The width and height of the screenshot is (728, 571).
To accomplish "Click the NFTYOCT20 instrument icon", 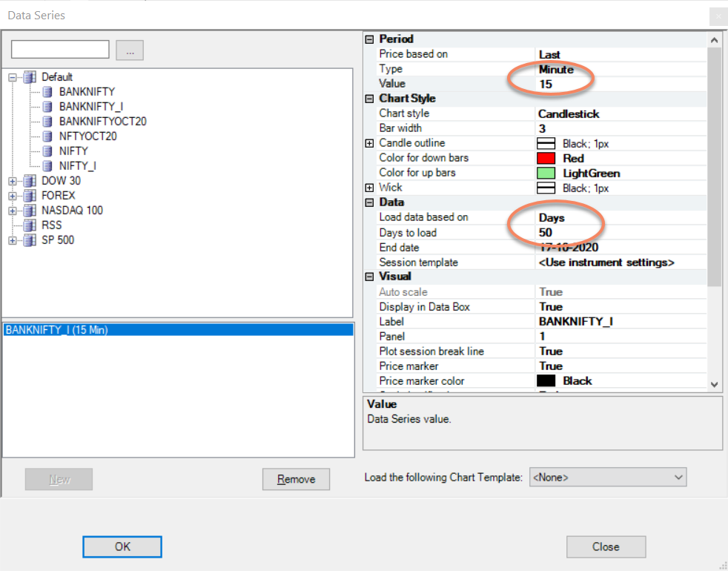I will [x=47, y=136].
